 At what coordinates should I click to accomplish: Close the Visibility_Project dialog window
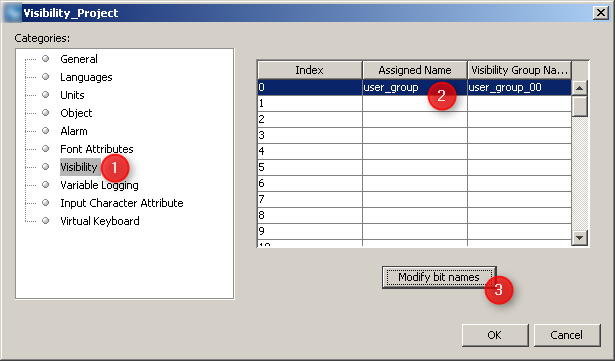pos(601,13)
